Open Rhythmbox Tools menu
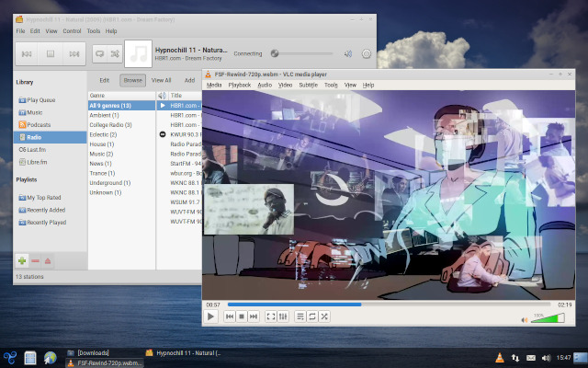Image resolution: width=588 pixels, height=368 pixels. (94, 31)
